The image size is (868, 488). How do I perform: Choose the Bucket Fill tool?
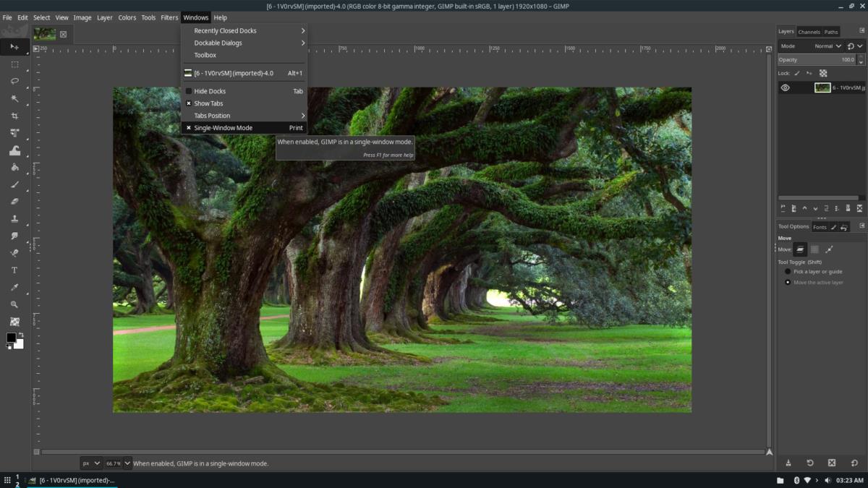14,167
